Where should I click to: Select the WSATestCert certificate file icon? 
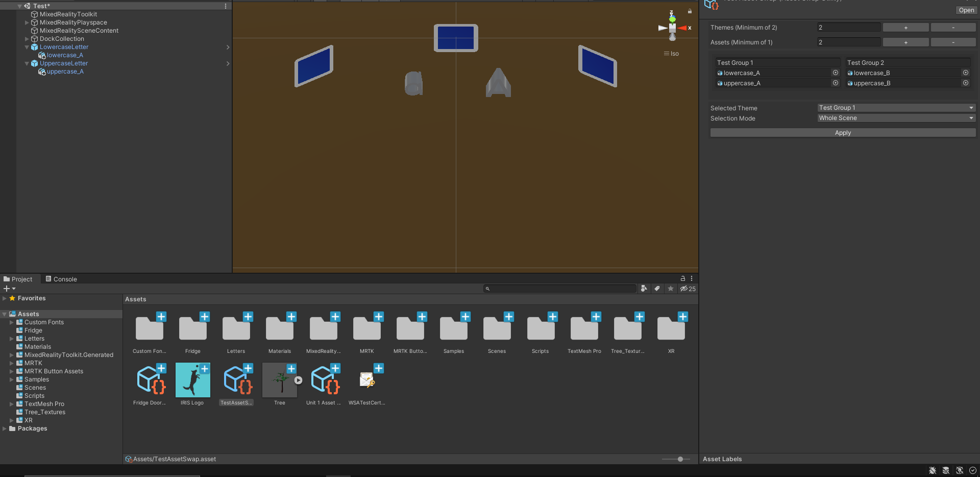pyautogui.click(x=367, y=380)
